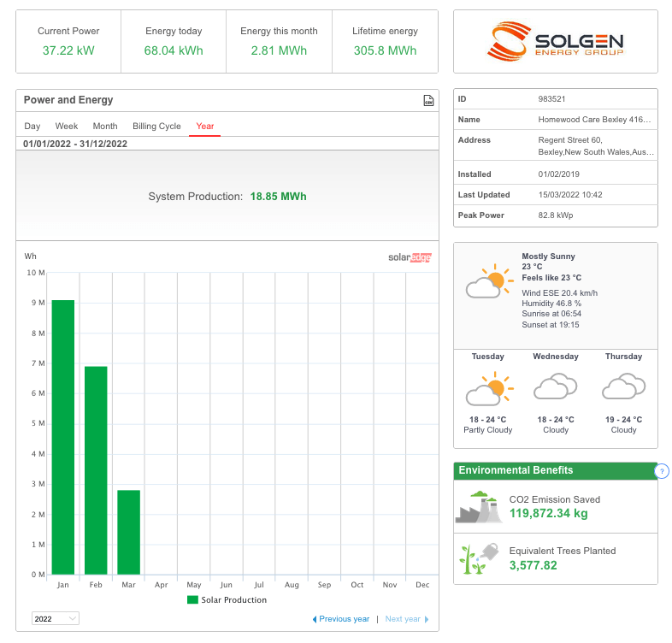672x643 pixels.
Task: Click the Solar Production green legend swatch
Action: [192, 599]
